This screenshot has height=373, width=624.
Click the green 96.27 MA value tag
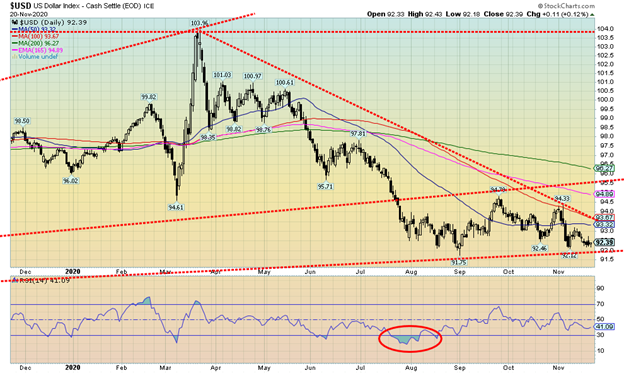tap(604, 169)
